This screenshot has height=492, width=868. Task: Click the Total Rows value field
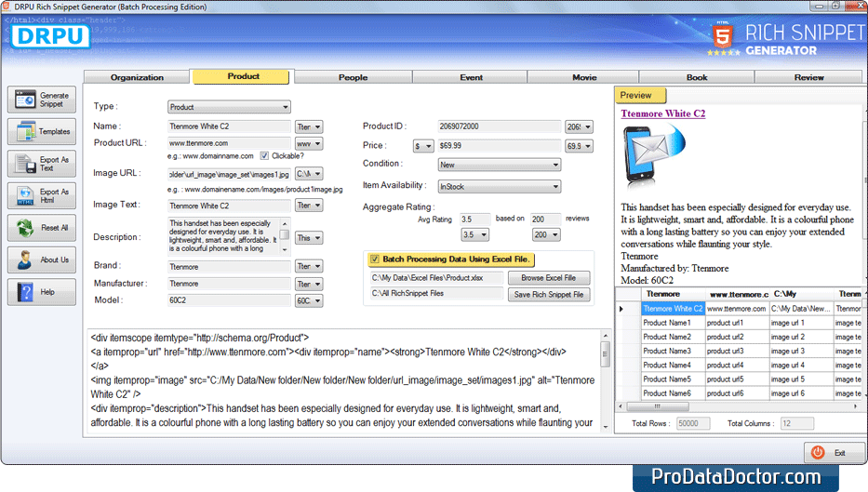pos(693,423)
